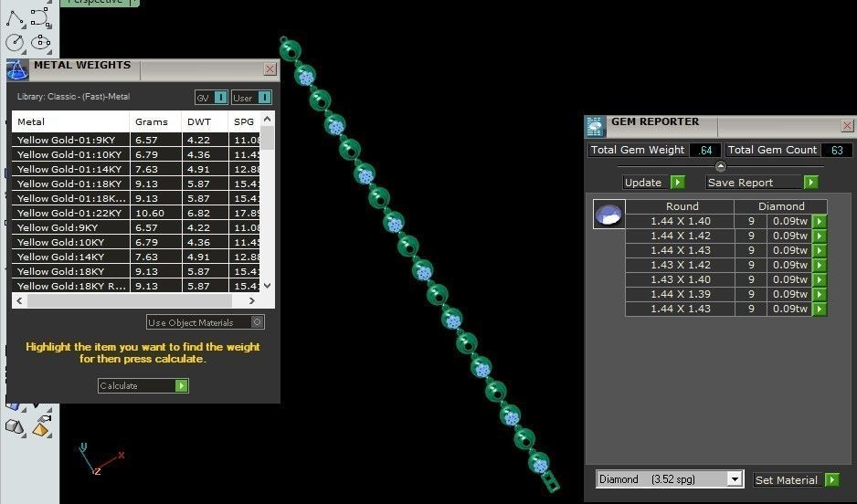Click the 1.44 X 1.39 size cell
This screenshot has height=504, width=857.
tap(680, 294)
